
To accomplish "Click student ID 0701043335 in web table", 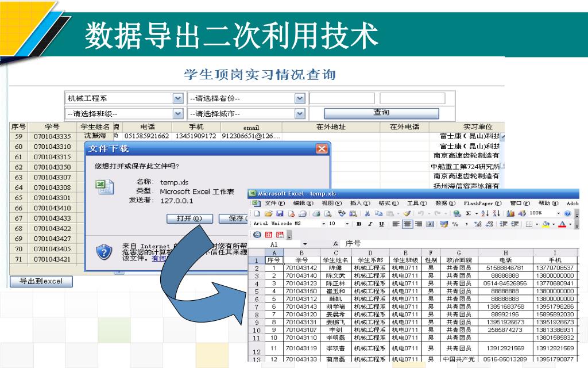I will pyautogui.click(x=52, y=136).
